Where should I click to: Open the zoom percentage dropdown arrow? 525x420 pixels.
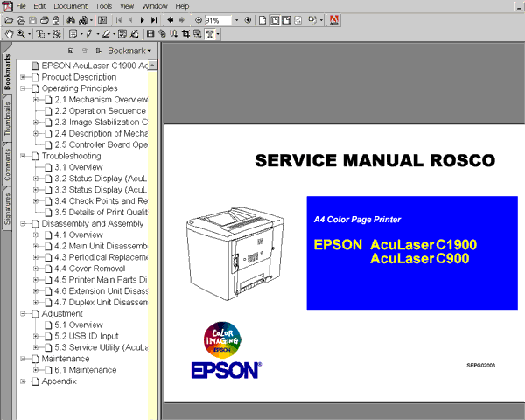tap(237, 20)
